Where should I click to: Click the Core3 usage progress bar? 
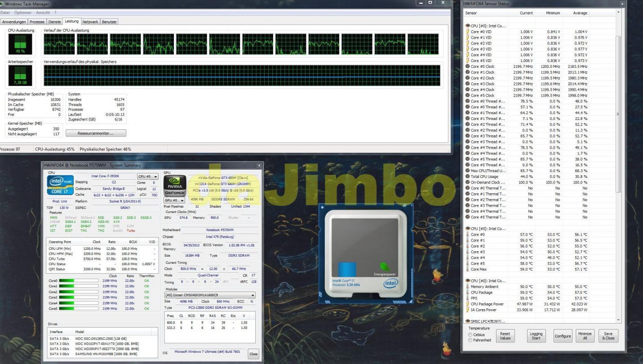(x=79, y=297)
